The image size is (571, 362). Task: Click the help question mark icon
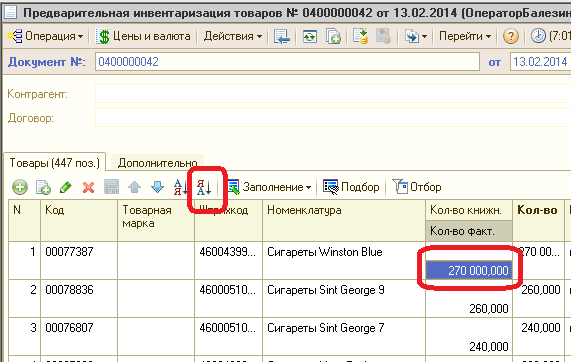tap(511, 36)
